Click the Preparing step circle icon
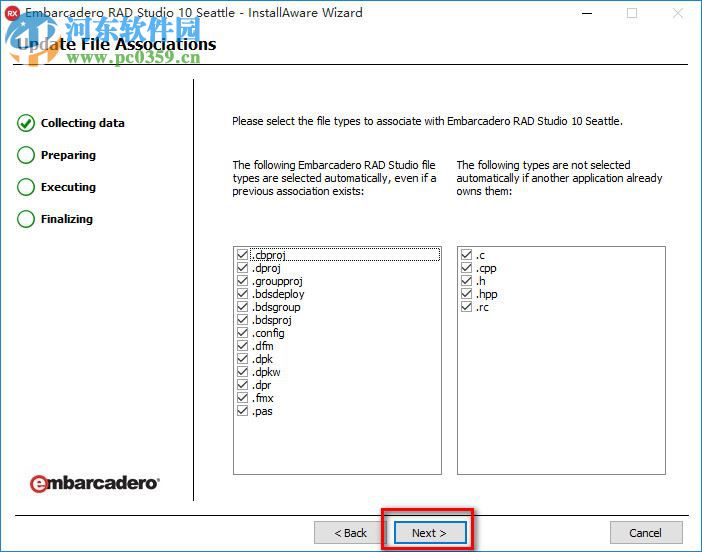The image size is (702, 552). coord(26,155)
